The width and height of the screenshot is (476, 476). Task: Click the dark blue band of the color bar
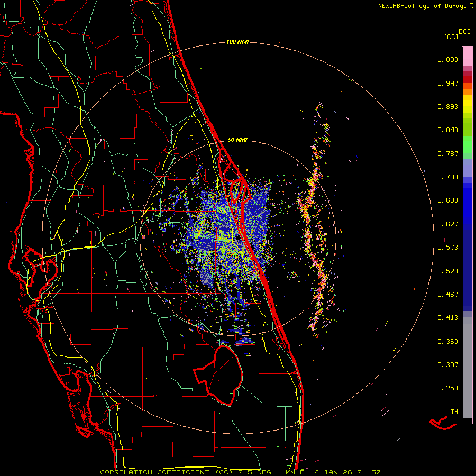tap(467, 270)
